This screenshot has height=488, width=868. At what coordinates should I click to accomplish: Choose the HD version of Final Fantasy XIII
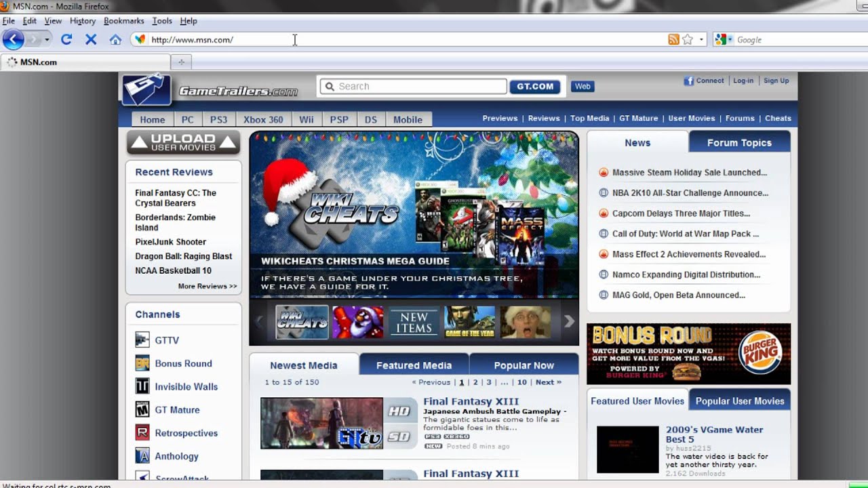(399, 411)
